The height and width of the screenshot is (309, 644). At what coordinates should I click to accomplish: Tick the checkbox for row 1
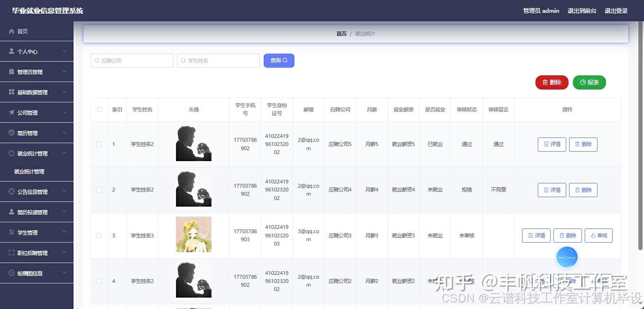[x=99, y=144]
